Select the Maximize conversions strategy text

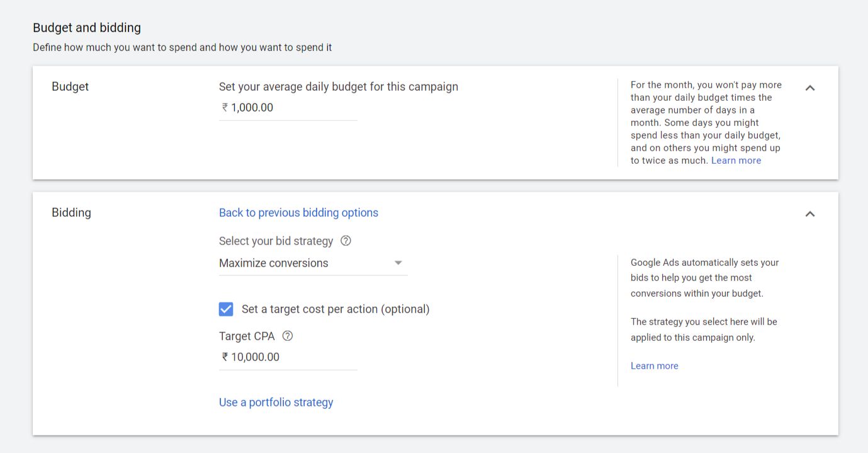(273, 263)
